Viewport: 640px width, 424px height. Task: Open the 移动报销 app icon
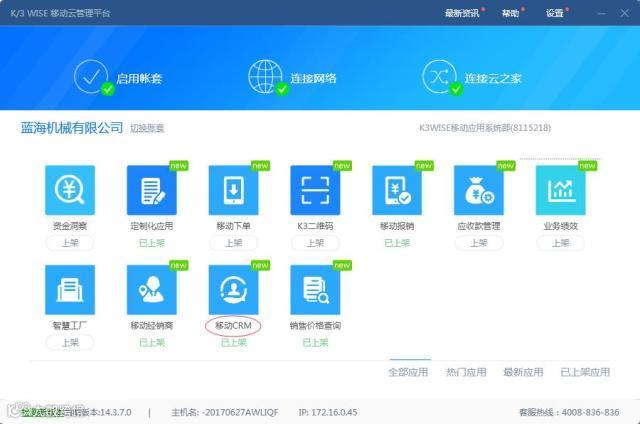point(397,190)
